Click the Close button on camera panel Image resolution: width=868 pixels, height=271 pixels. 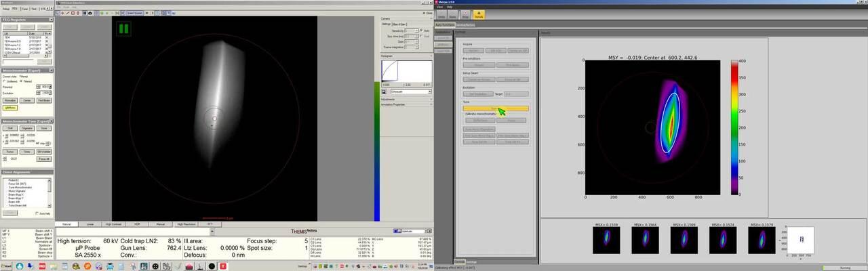pos(427,13)
